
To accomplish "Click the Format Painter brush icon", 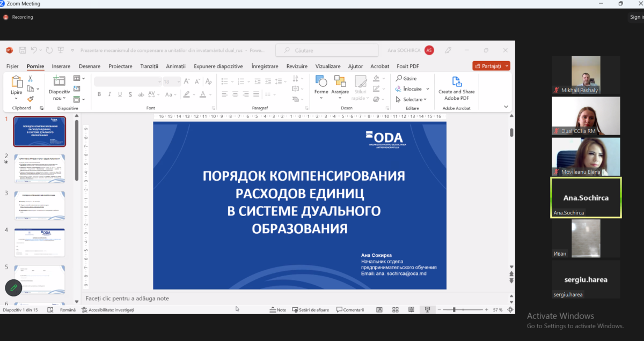I will click(x=31, y=99).
